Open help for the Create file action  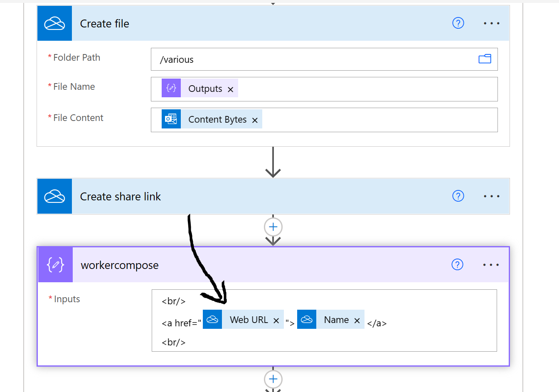[458, 23]
